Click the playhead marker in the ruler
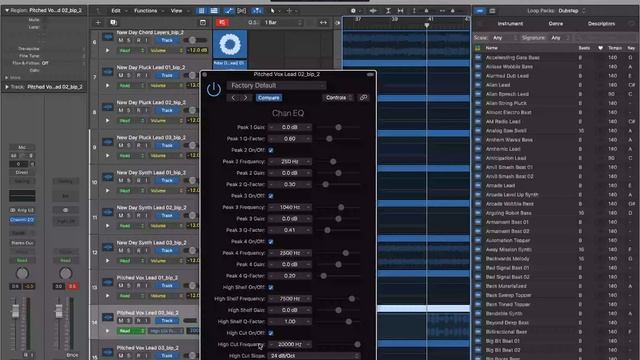This screenshot has width=640, height=360. tap(427, 25)
